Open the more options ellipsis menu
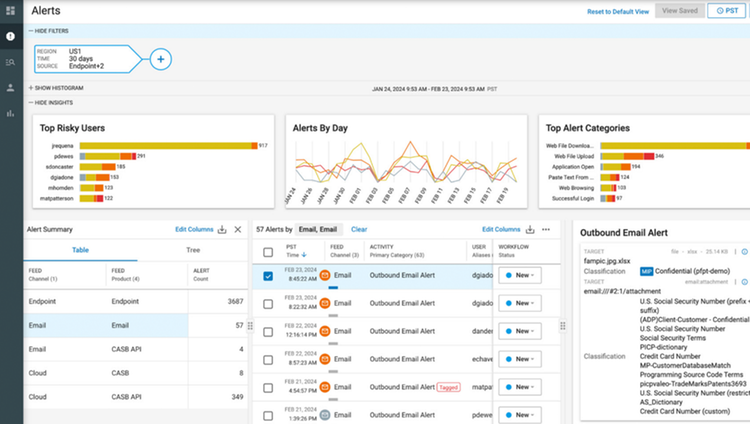Screen dimensions: 750x424 click(546, 230)
